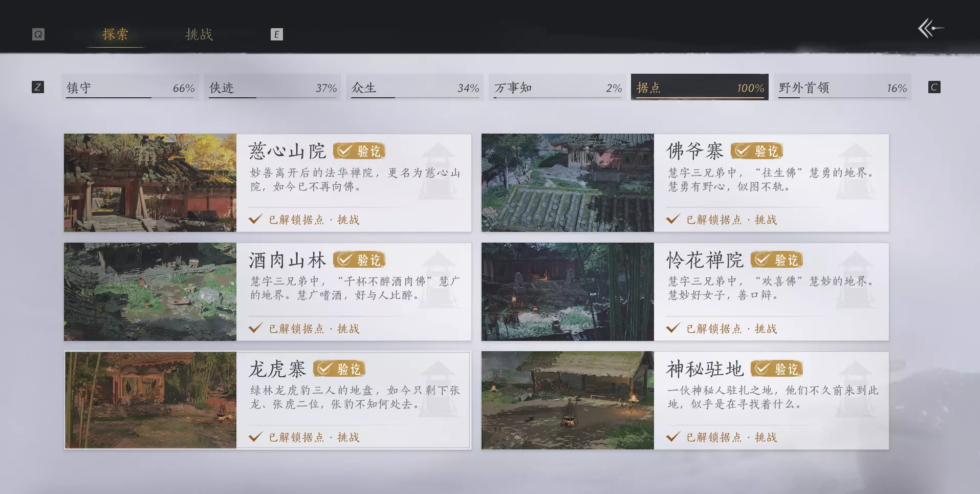Click the description starting 绿林龙虎豹三人的地盘
Image resolution: width=980 pixels, height=494 pixels.
pos(355,397)
